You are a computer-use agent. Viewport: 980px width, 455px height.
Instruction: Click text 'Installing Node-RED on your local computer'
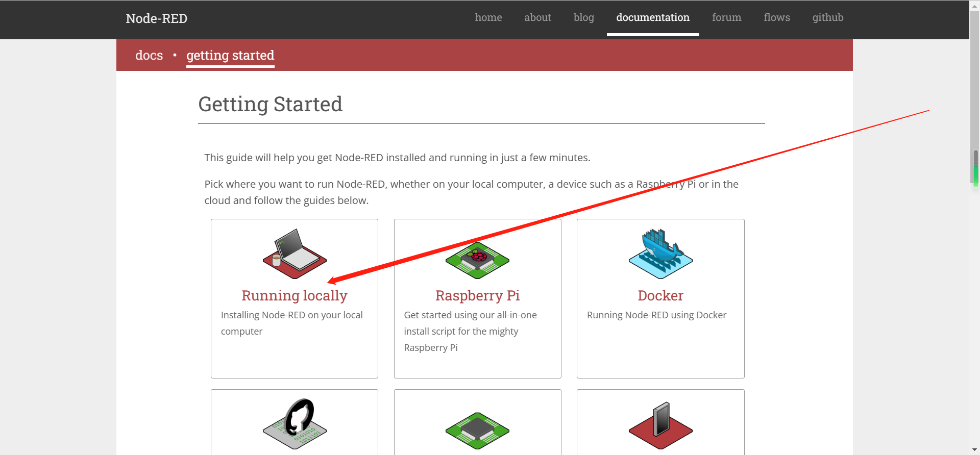click(x=292, y=323)
